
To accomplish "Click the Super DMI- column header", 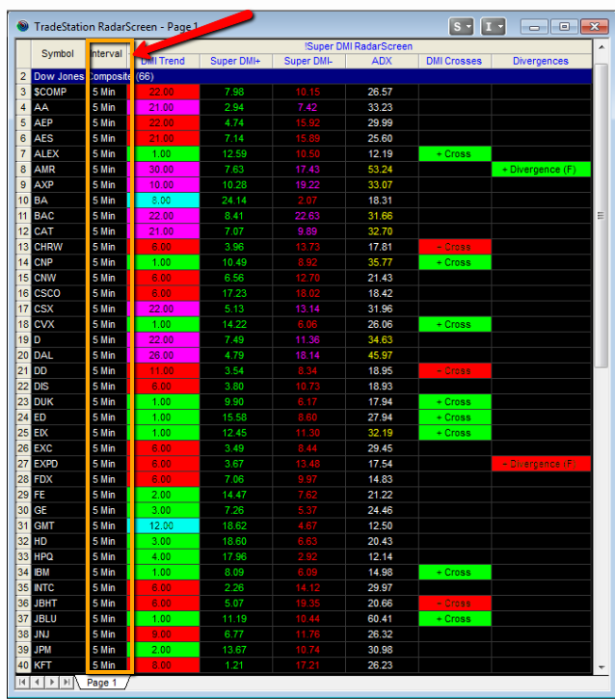I will (x=308, y=61).
